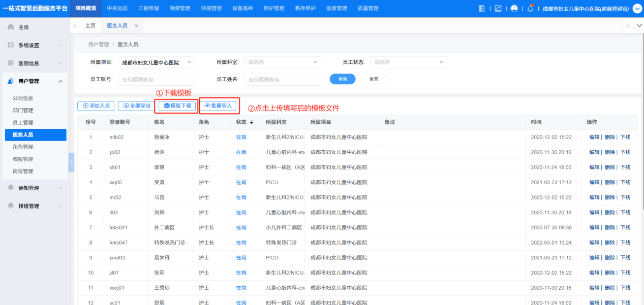Screen dimensions: 644x305
Task: Click 编辑 for row mlb02
Action: [x=594, y=137]
